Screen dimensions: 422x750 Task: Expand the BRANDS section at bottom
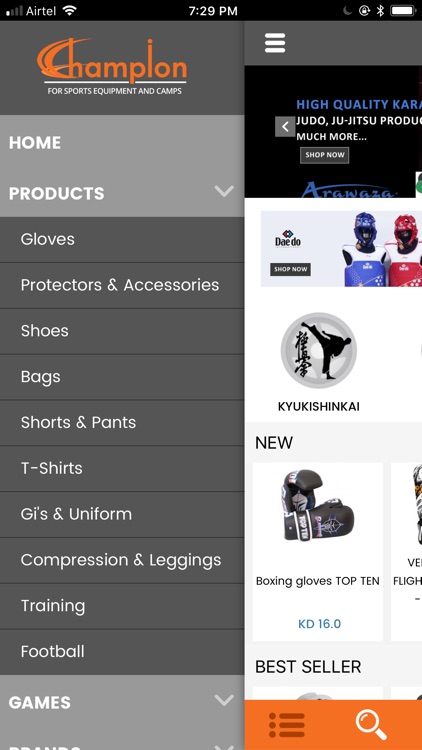pos(122,744)
